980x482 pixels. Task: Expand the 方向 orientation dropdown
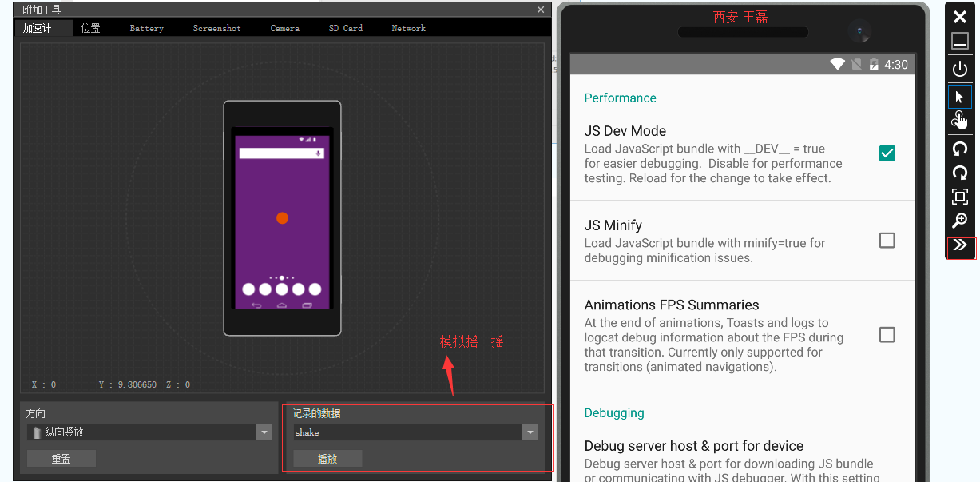[x=264, y=432]
